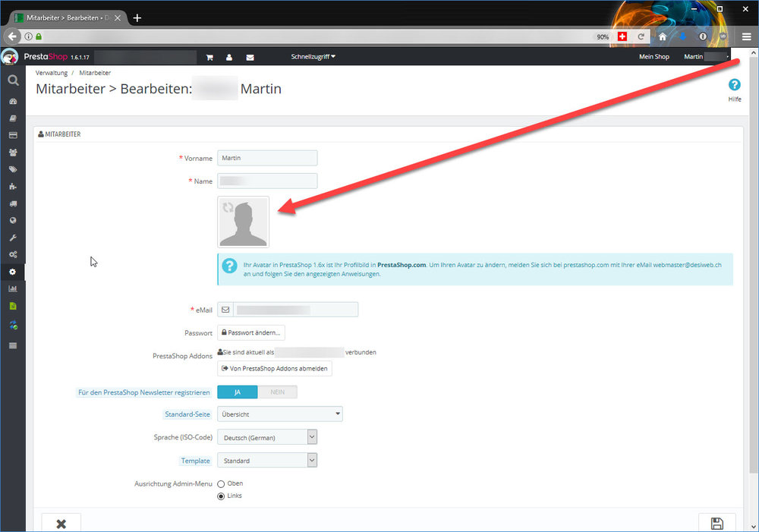The height and width of the screenshot is (532, 759).
Task: Click the shopping cart icon in header
Action: [x=209, y=57]
